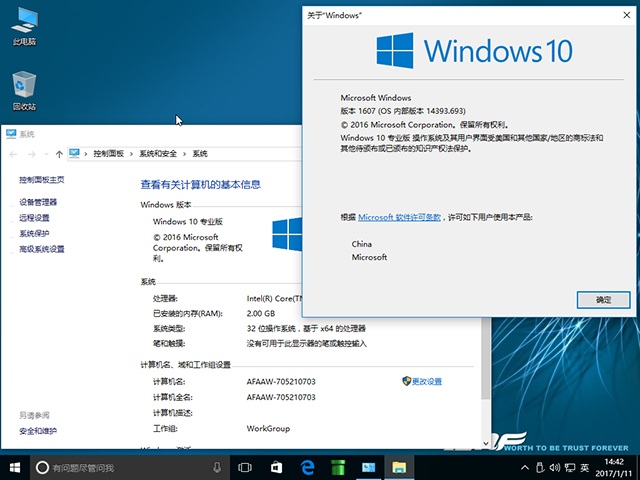Expand the 系统和安全 breadcrumb chevron
Image resolution: width=640 pixels, height=480 pixels.
click(185, 153)
